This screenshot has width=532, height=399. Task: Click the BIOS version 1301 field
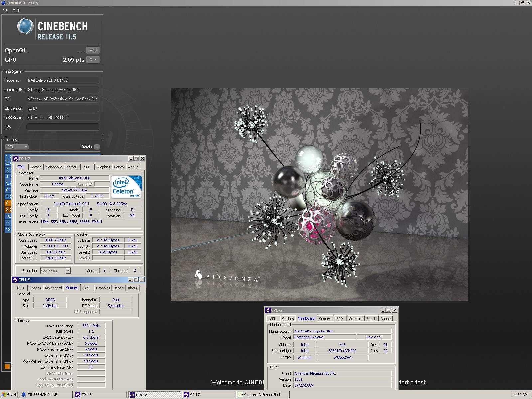342,379
